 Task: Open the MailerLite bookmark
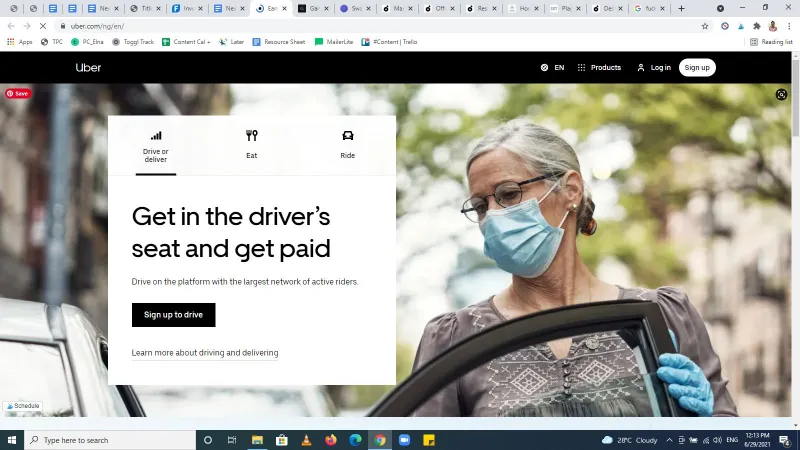334,42
